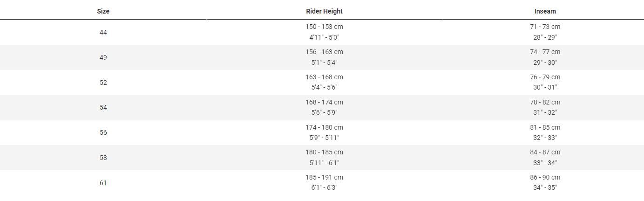Click inseam 84 - 87 cm value
The image size is (644, 201).
545,152
